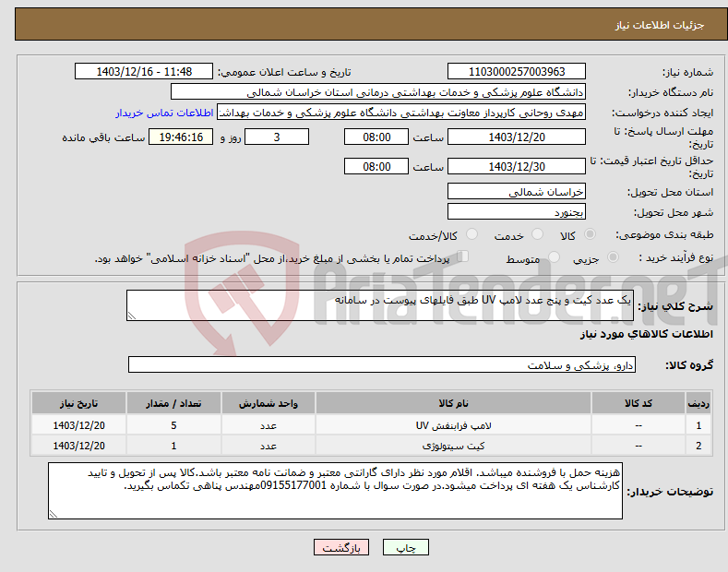Click the price validity time 08:00 field

[376, 166]
